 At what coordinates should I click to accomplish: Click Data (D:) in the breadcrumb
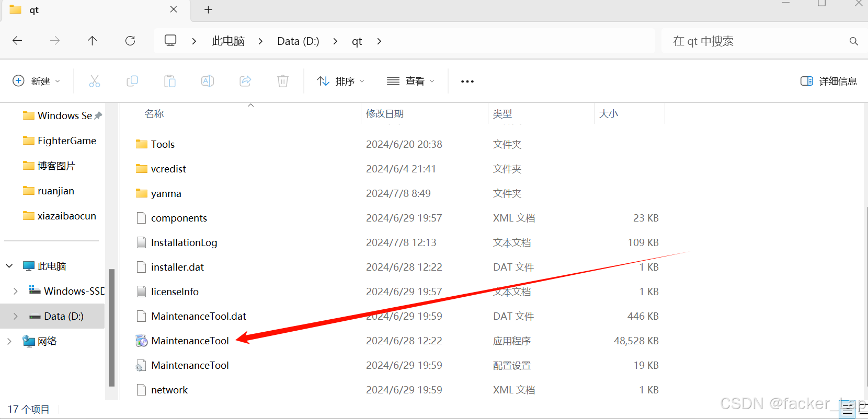tap(298, 41)
